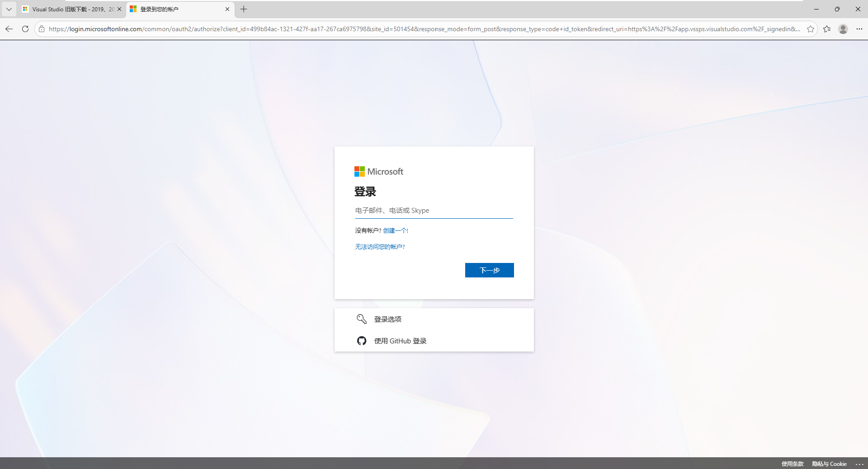Add this page to favorites
This screenshot has height=469, width=868.
[811, 29]
